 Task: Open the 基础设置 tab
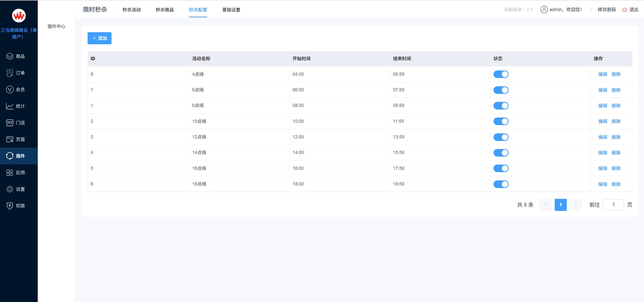point(231,10)
